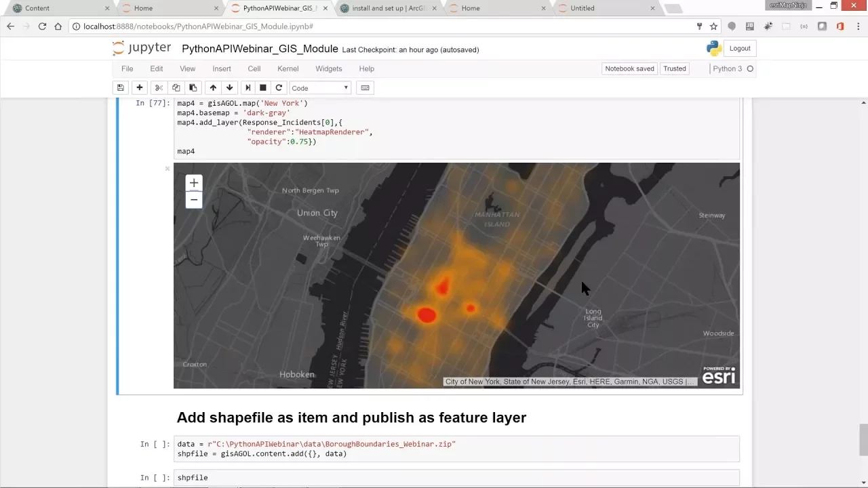Image resolution: width=868 pixels, height=488 pixels.
Task: Click the Hoboken map label
Action: (x=297, y=374)
